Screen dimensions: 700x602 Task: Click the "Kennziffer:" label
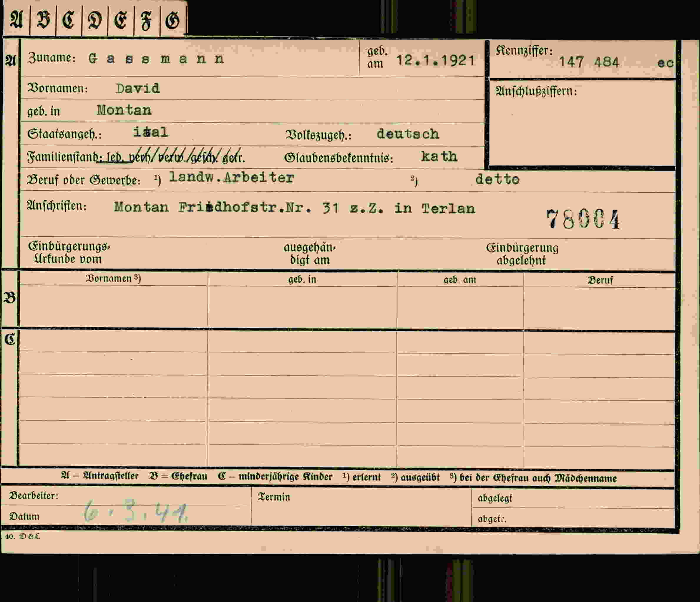[x=524, y=51]
